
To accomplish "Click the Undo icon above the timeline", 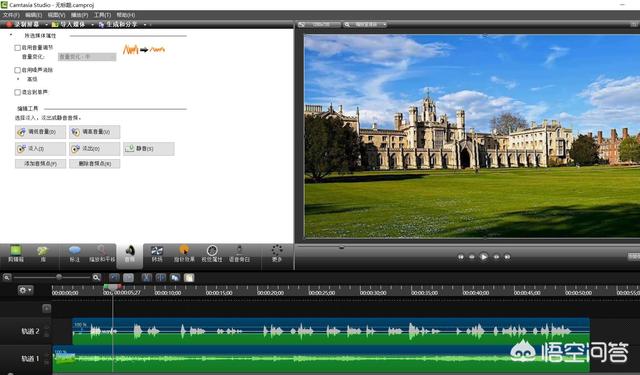I will pos(115,277).
